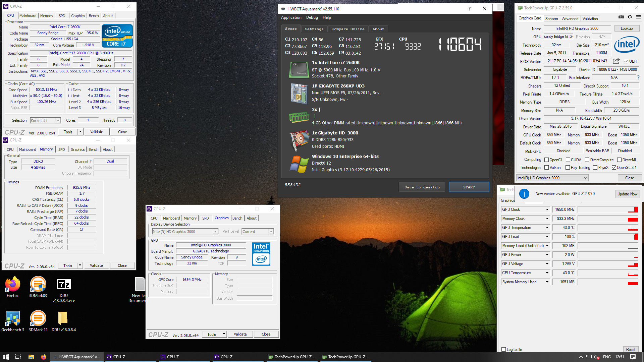This screenshot has height=362, width=644.
Task: Show hidden tray icons chevron
Action: 581,357
